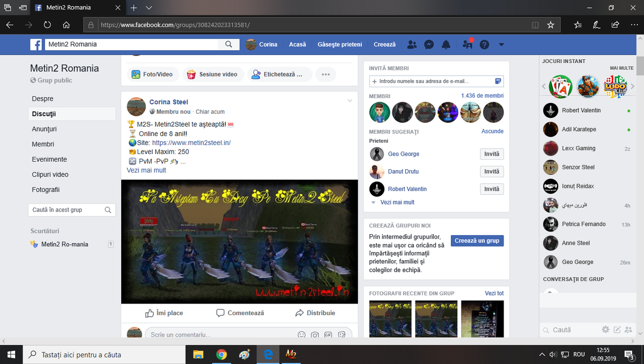Open Anunțuri in the group menu
The height and width of the screenshot is (364, 644).
click(x=44, y=129)
